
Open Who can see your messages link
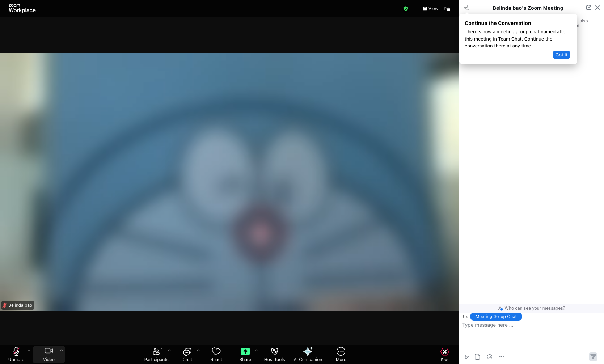click(532, 308)
